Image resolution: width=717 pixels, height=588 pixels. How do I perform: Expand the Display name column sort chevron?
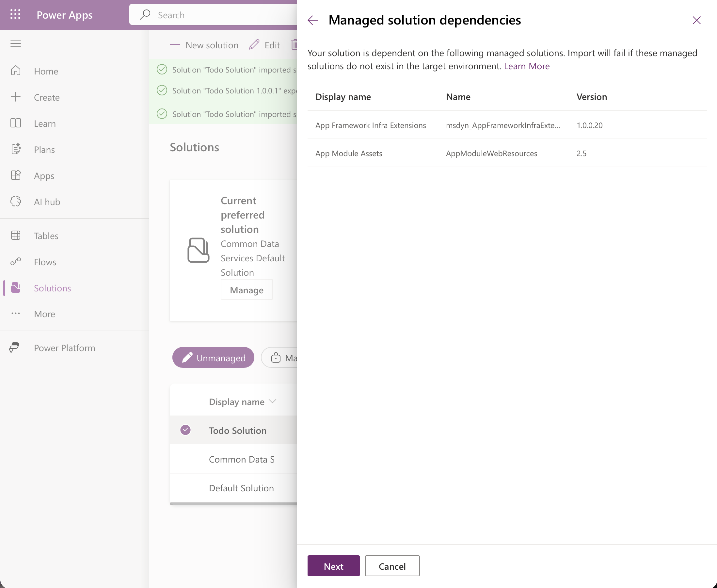pyautogui.click(x=273, y=401)
